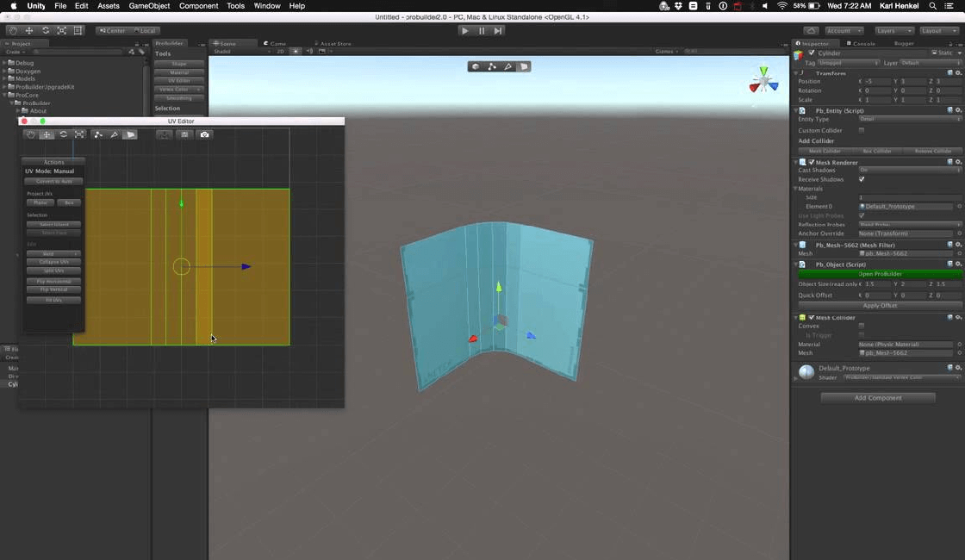This screenshot has height=560, width=965.
Task: Switch UV Editor to edge selection mode
Action: click(x=114, y=134)
